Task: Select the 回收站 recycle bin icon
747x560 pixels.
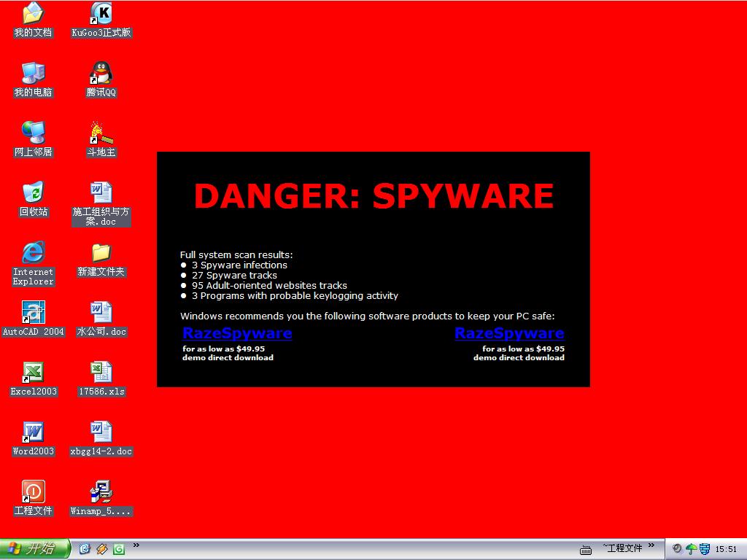Action: click(x=33, y=193)
